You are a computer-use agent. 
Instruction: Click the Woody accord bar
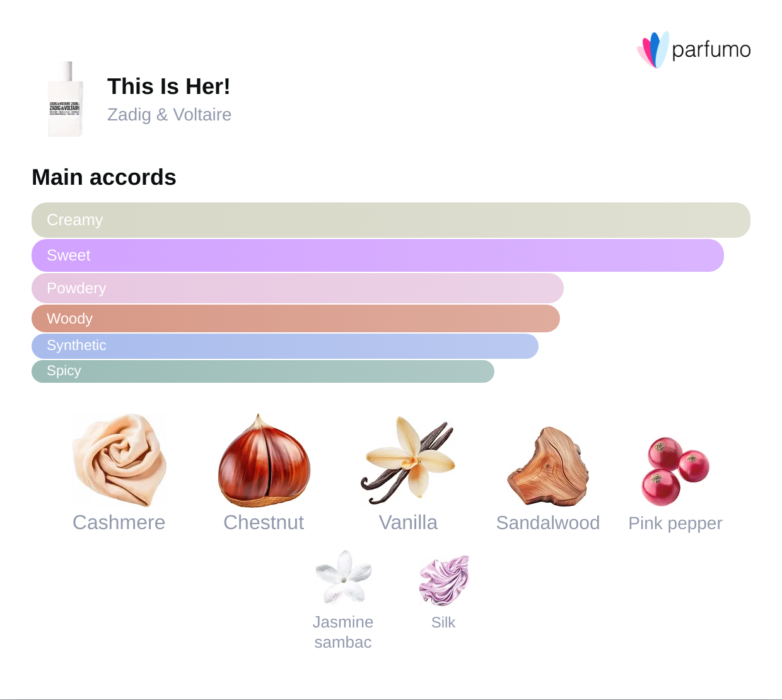[x=296, y=318]
